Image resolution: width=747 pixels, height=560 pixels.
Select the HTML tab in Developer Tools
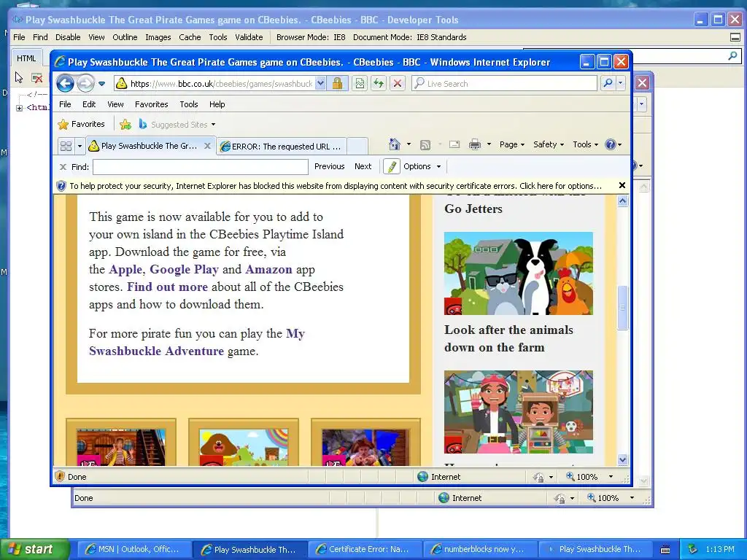point(26,58)
